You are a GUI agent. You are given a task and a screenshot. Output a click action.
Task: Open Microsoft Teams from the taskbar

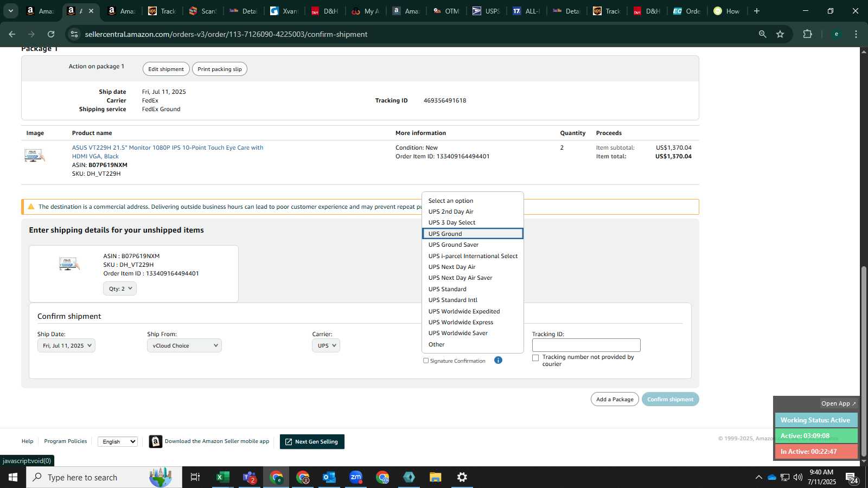(250, 477)
